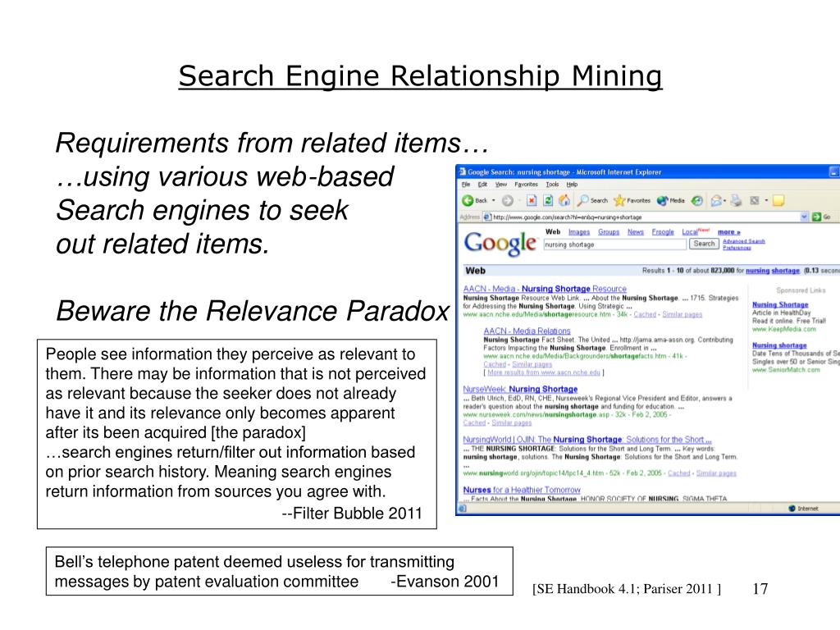This screenshot has width=840, height=630.
Task: Open the Favorites menu in menu bar
Action: click(526, 185)
